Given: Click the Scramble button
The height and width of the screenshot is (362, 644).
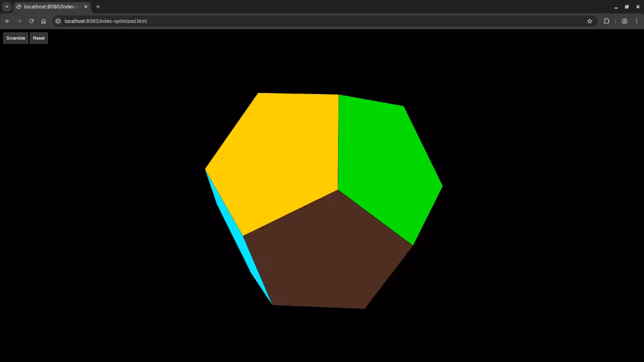Looking at the screenshot, I should coord(16,38).
